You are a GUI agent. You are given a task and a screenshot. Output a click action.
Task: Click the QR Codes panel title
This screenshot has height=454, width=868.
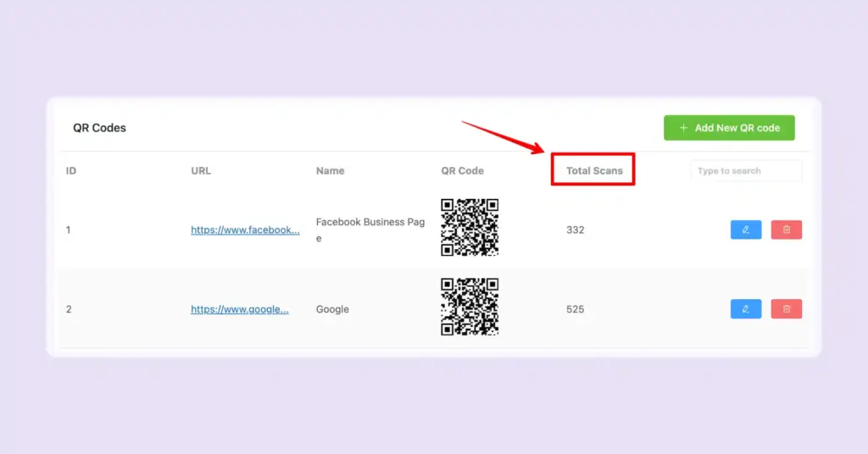click(x=100, y=128)
